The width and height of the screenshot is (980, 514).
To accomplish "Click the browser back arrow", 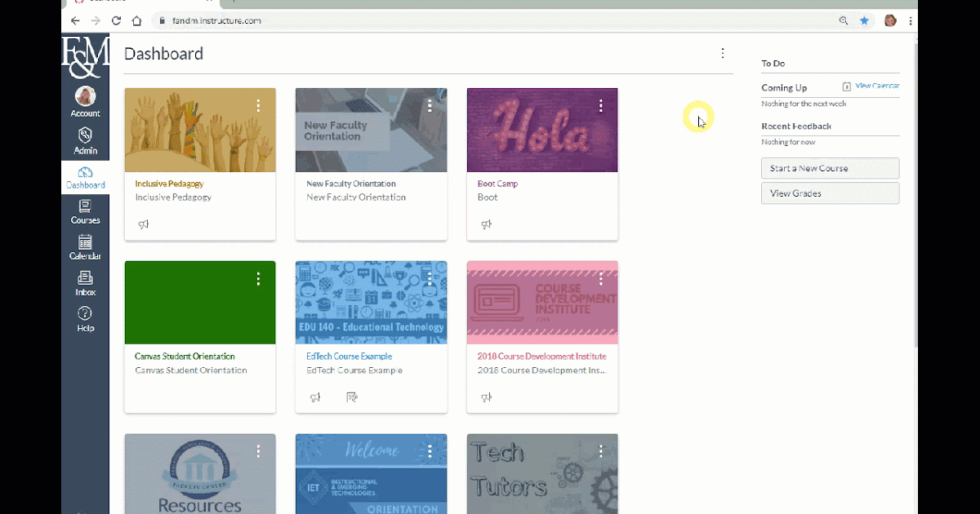I will (x=76, y=20).
